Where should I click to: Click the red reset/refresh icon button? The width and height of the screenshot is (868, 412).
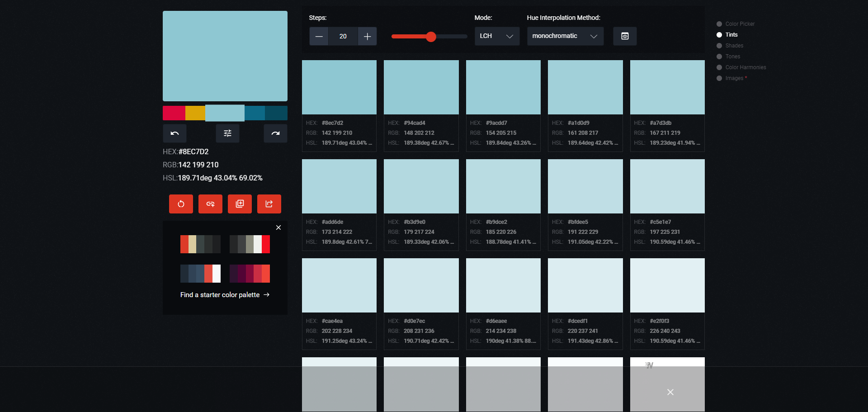tap(181, 204)
